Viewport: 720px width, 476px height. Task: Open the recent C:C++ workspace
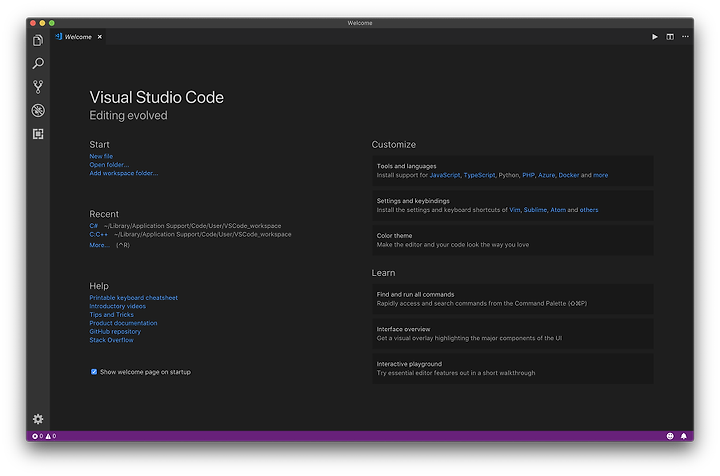[99, 234]
